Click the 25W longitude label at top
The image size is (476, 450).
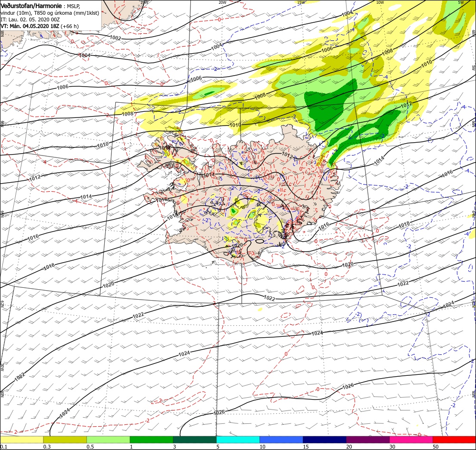[x=144, y=2]
